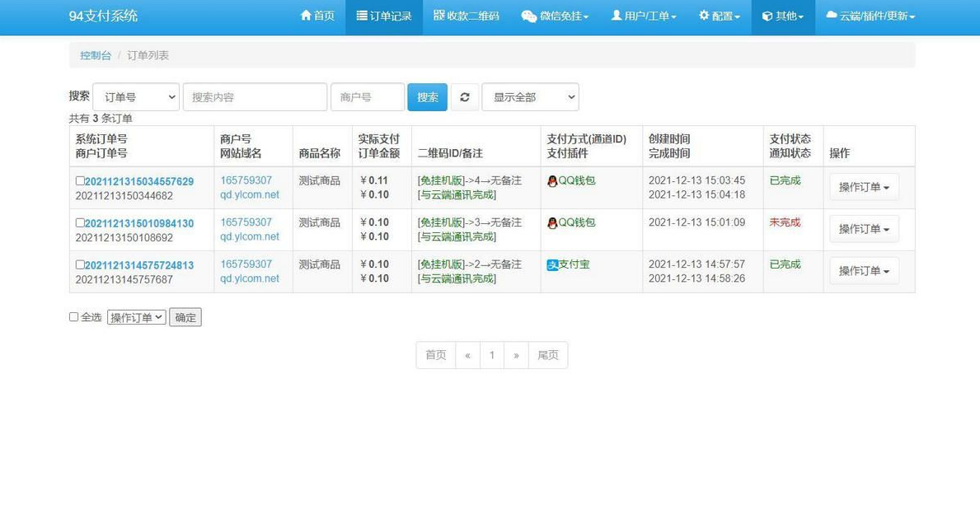Click the 支付宝 payment method label
The height and width of the screenshot is (505, 980).
pos(574,264)
